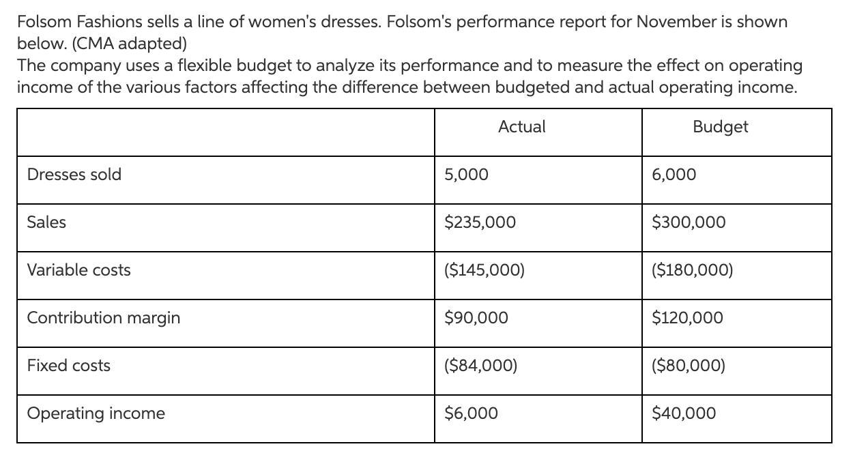Screen dimensions: 868x468
Task: Click the actual fixed costs ($84,000) cell
Action: [x=480, y=366]
